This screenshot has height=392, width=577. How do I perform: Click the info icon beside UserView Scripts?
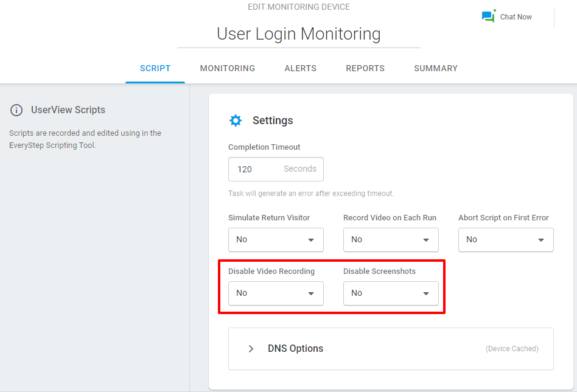(16, 110)
